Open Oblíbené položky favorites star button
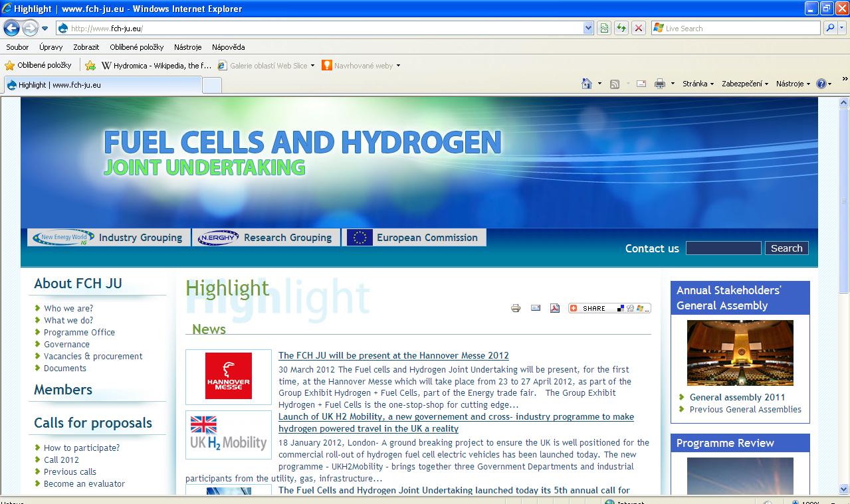The image size is (850, 504). tap(38, 66)
